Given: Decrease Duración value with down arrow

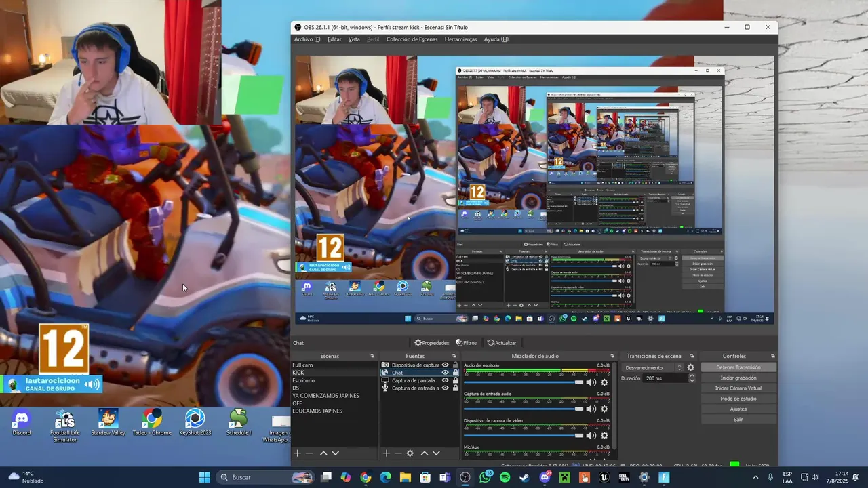Looking at the screenshot, I should click(x=692, y=381).
